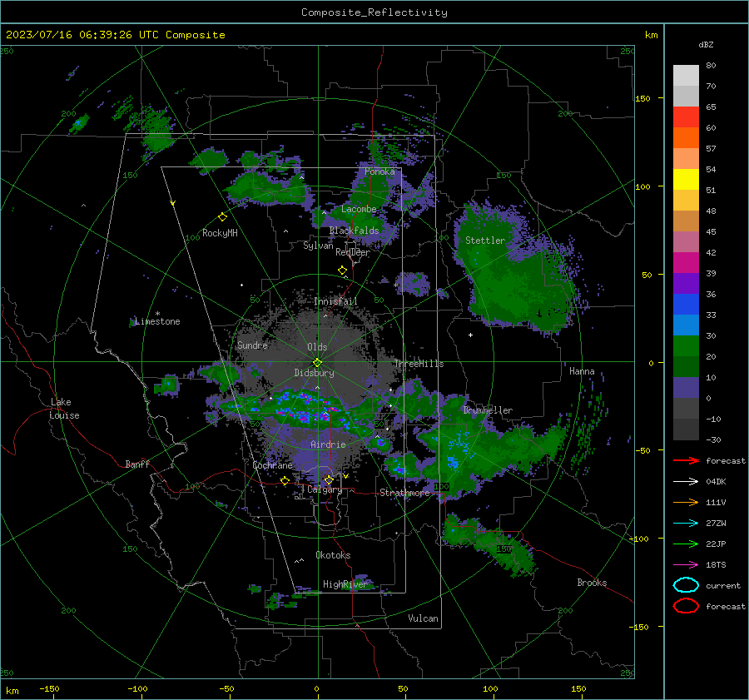Click the HighRiver town label

[345, 584]
